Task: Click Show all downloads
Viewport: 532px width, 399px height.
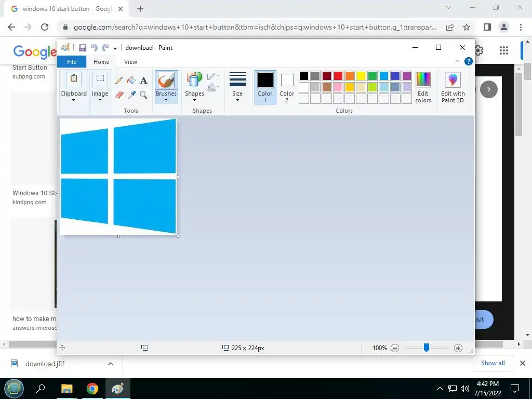Action: coord(493,363)
